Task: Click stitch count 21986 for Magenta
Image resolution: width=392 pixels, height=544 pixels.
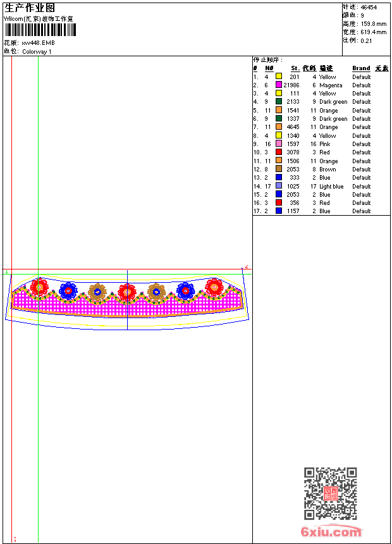Action: pyautogui.click(x=291, y=85)
